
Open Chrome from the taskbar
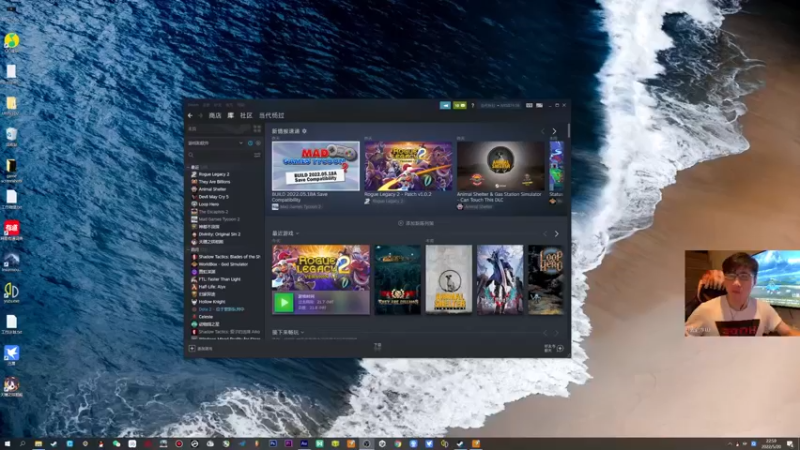[x=397, y=444]
